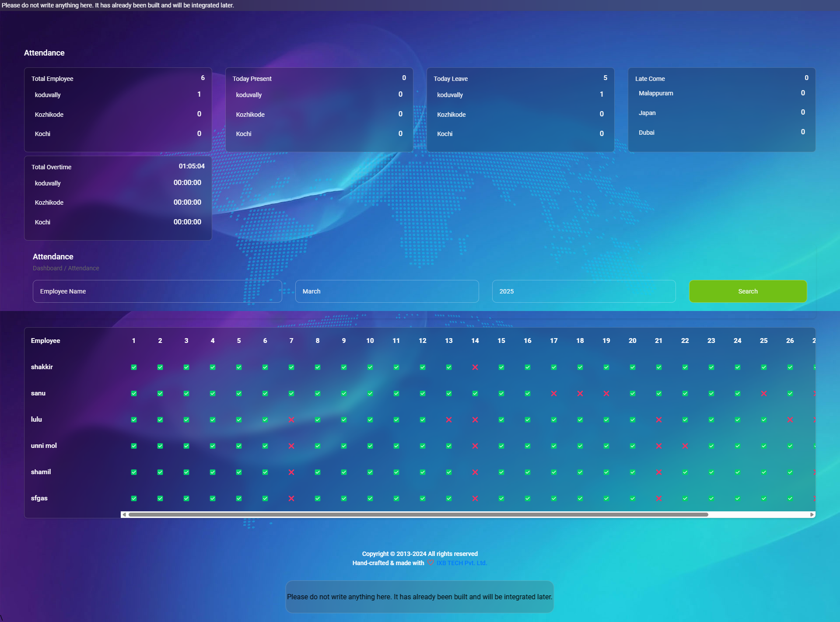Click lulu's absent cross on day 26
The image size is (840, 622).
coord(790,420)
